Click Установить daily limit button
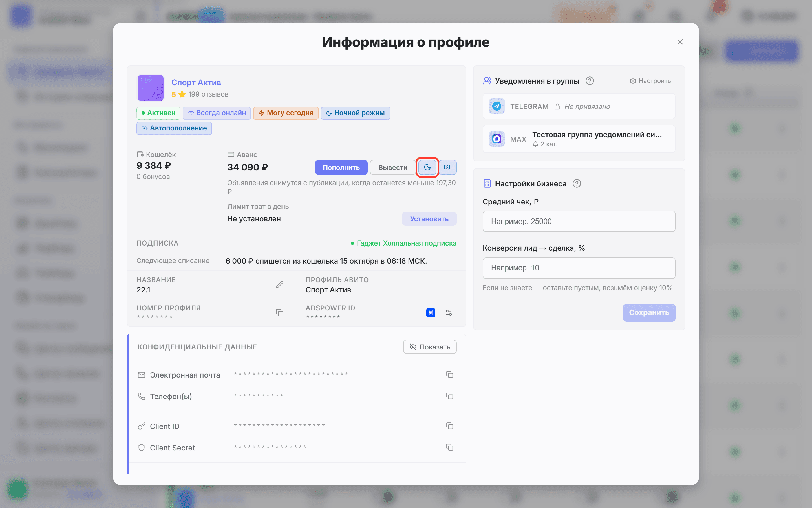812x508 pixels. pyautogui.click(x=429, y=219)
